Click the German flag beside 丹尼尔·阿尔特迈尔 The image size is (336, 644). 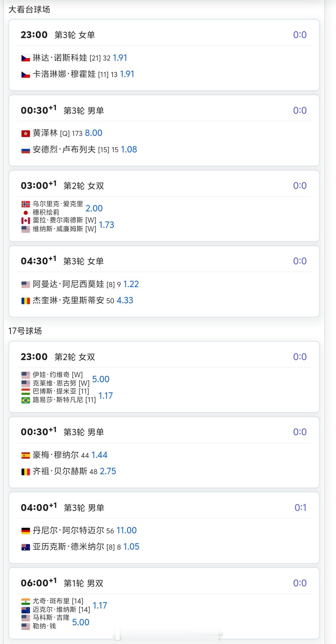click(26, 531)
